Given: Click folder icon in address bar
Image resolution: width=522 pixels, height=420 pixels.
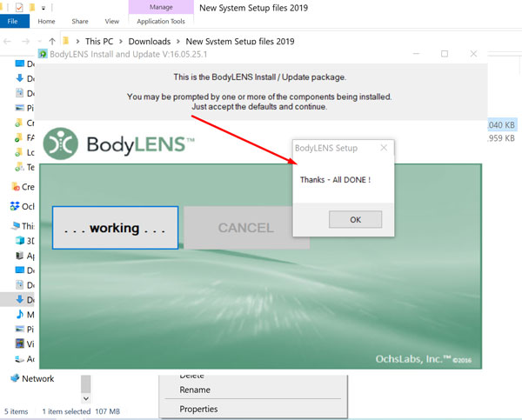Looking at the screenshot, I should 66,41.
